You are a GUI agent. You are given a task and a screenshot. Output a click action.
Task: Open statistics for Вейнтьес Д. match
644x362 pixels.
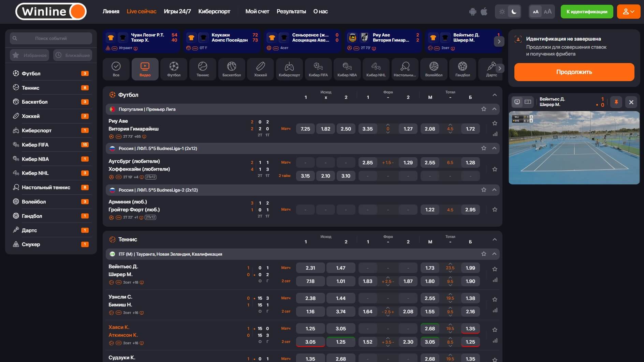click(x=495, y=280)
